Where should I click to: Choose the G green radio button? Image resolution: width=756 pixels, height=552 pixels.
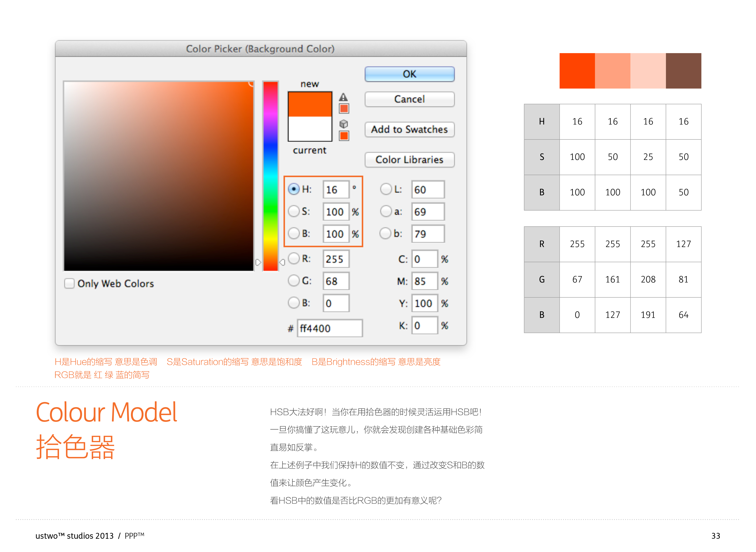(x=294, y=280)
